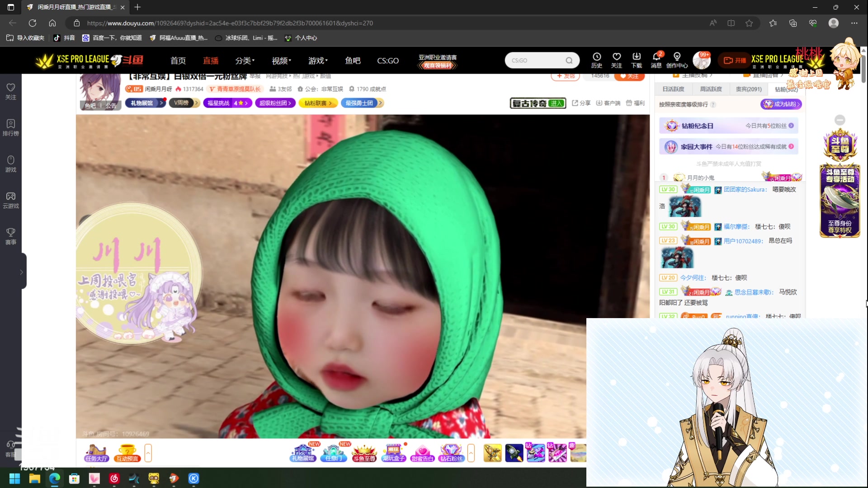The image size is (868, 488).
Task: Click the search magnifier icon
Action: click(569, 60)
